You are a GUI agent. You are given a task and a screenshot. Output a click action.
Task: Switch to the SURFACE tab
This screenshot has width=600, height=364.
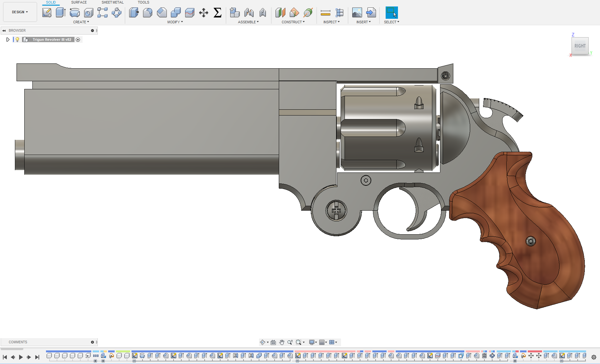79,2
